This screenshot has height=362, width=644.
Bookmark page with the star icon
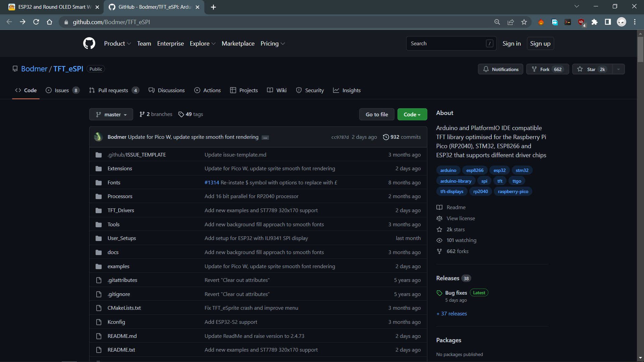(524, 22)
